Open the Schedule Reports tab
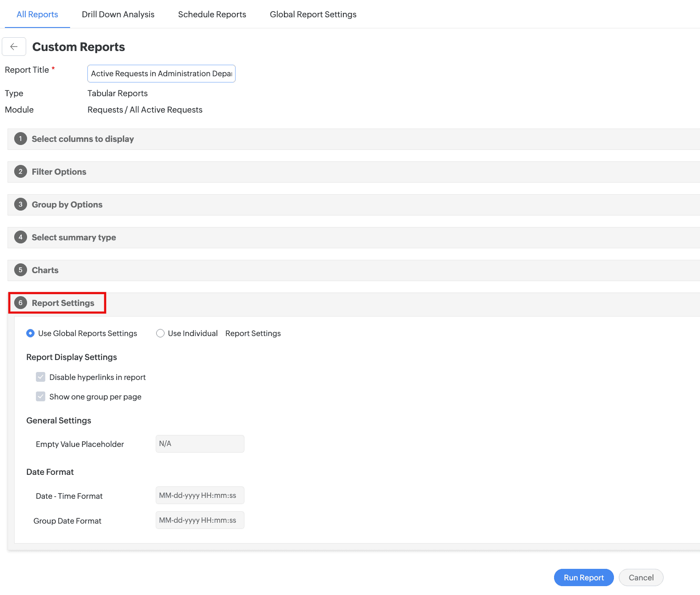This screenshot has width=700, height=595. point(212,14)
